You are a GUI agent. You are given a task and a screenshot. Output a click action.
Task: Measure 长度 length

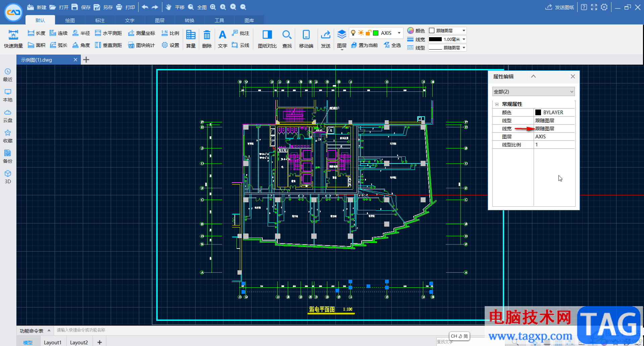(37, 33)
